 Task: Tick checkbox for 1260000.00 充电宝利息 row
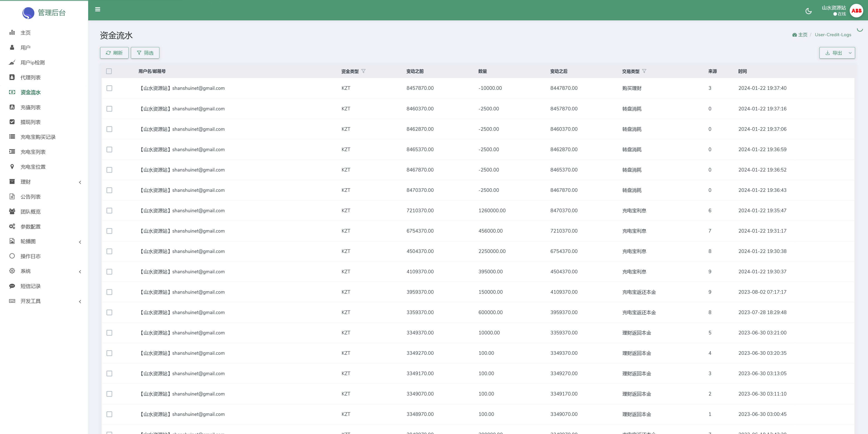click(x=109, y=211)
